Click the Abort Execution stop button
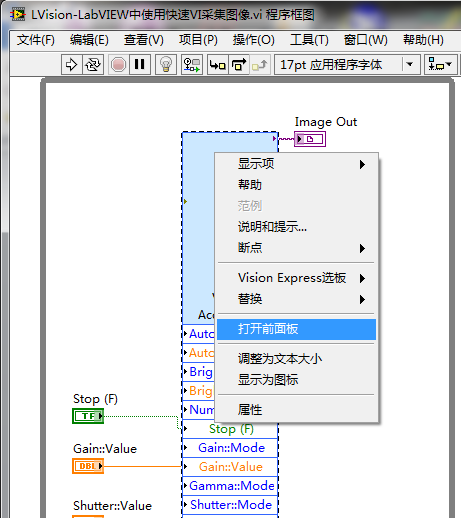 click(118, 65)
